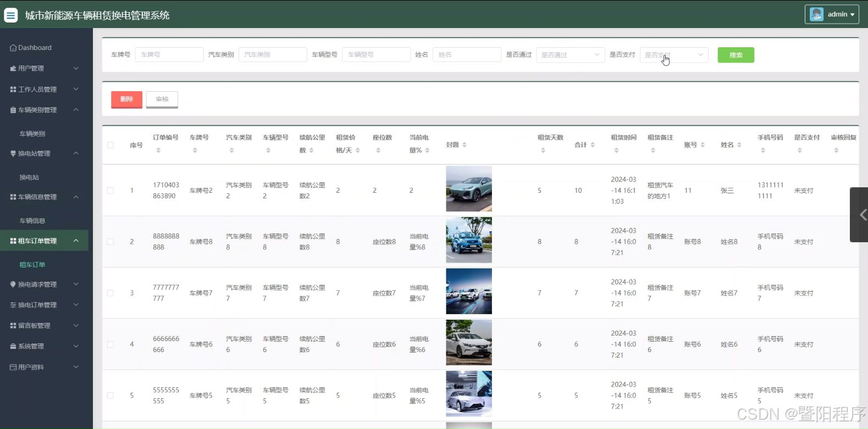Open the 车辆信息 submenu item
Viewport: 868px width, 429px height.
pos(32,221)
